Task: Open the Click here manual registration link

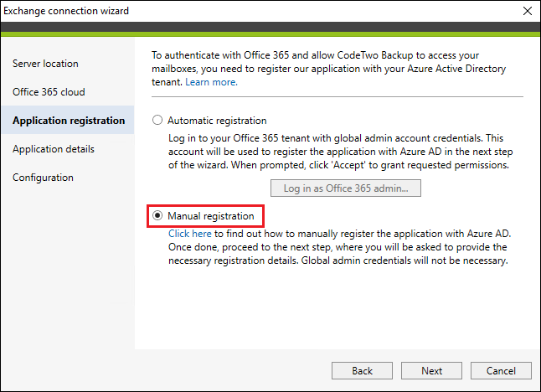Action: pyautogui.click(x=190, y=234)
